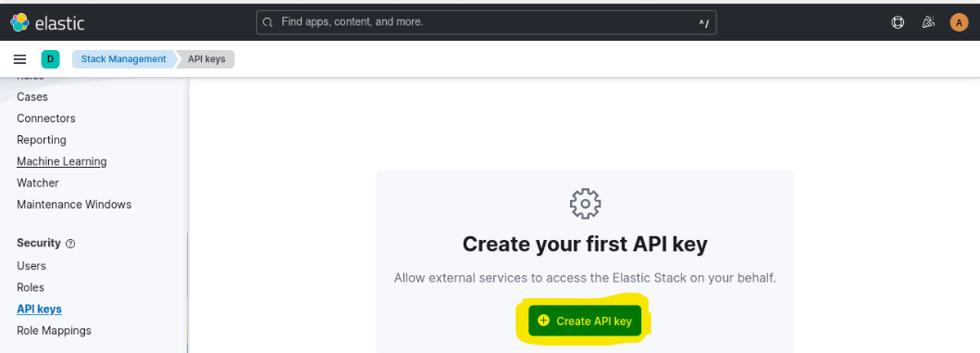The height and width of the screenshot is (353, 980).
Task: Open Cases in the sidebar
Action: tap(32, 97)
